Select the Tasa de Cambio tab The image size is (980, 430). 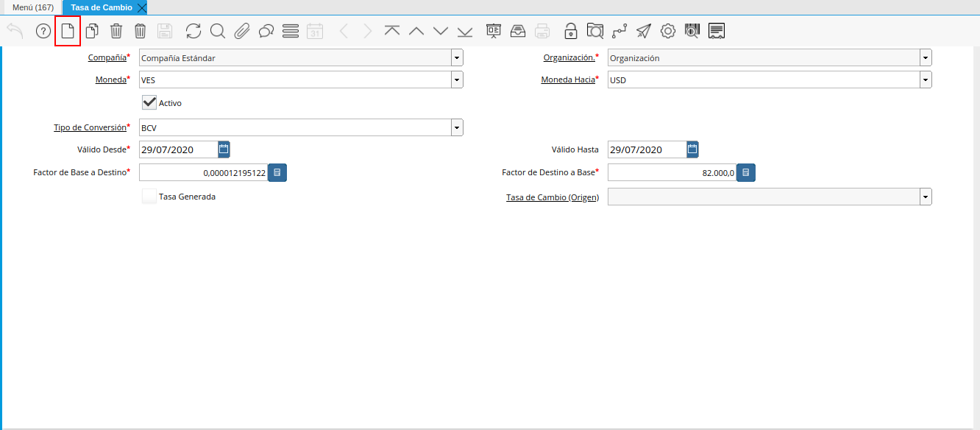tap(102, 7)
